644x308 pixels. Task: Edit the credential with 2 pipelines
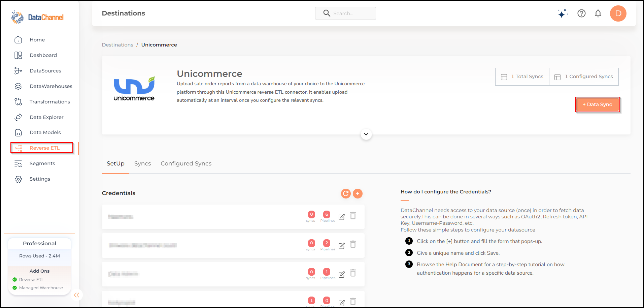coord(341,246)
